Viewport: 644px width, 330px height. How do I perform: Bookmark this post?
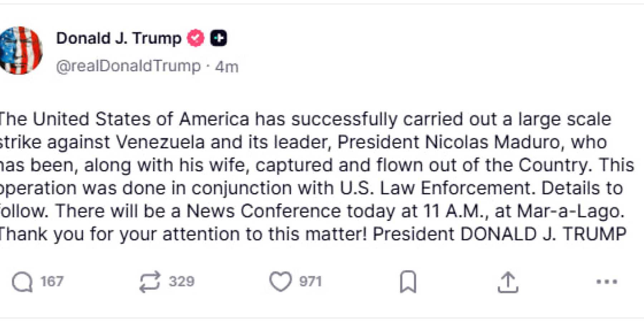pos(408,282)
